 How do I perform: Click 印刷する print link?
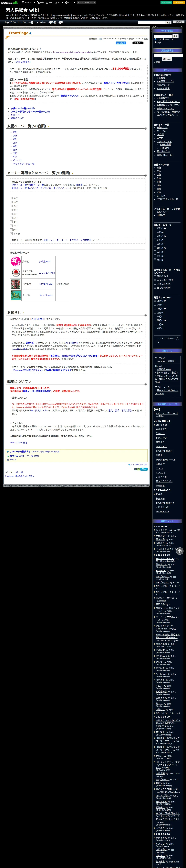[x=13, y=459]
